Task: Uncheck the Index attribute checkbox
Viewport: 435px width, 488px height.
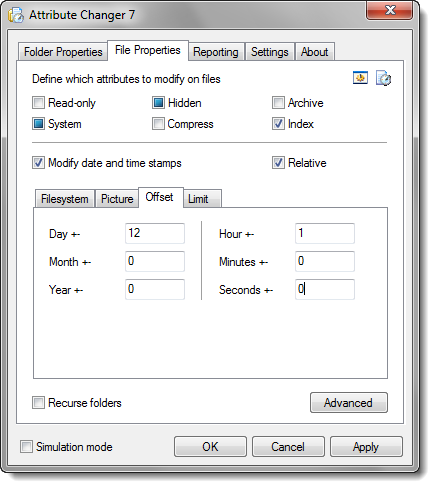Action: point(278,124)
